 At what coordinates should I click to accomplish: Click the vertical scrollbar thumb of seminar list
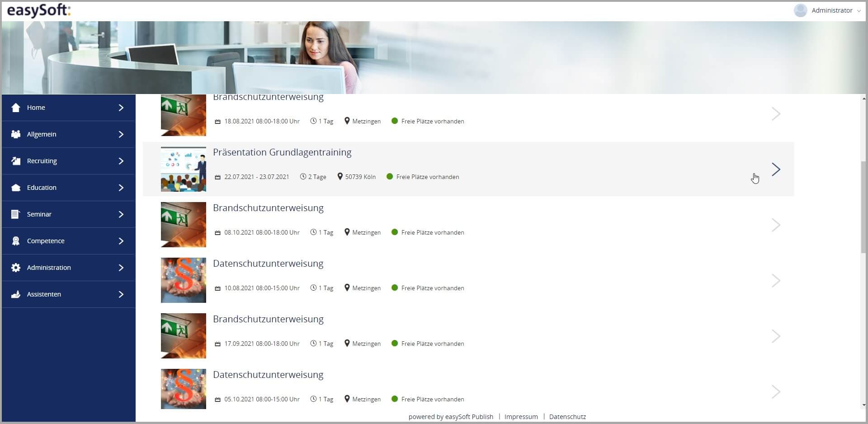point(863,207)
